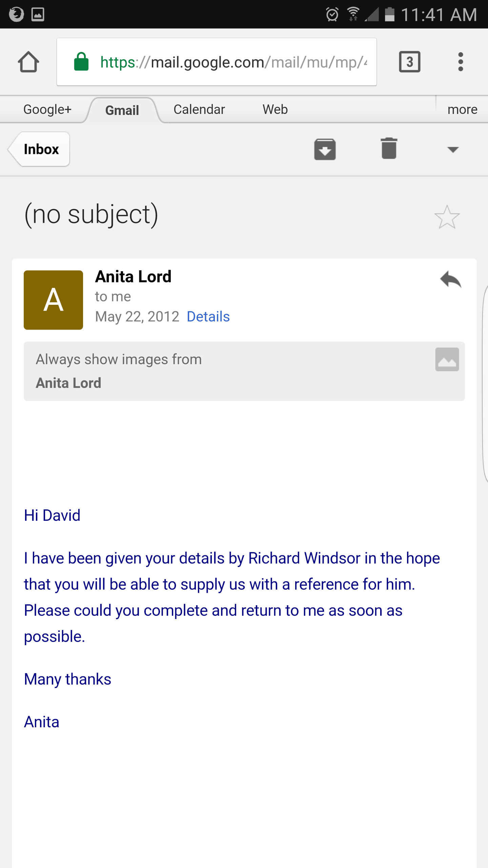The height and width of the screenshot is (868, 488).
Task: Expand the more actions dropdown arrow
Action: 453,150
